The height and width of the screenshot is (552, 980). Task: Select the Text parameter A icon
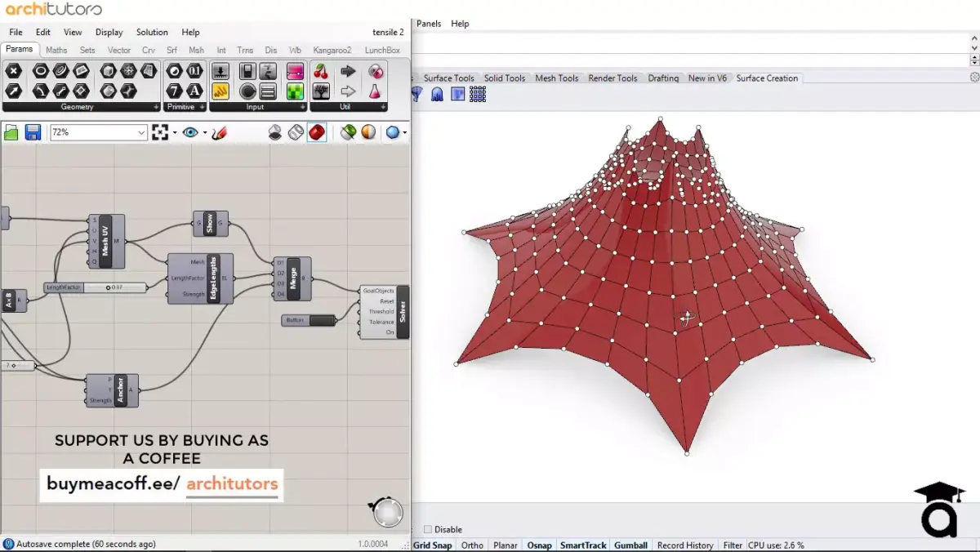click(x=194, y=91)
